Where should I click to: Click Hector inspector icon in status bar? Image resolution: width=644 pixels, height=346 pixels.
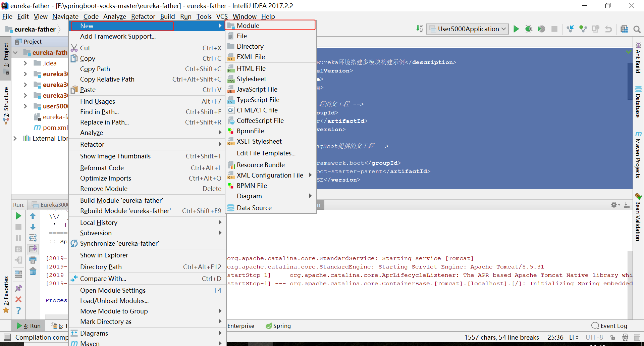(625, 337)
